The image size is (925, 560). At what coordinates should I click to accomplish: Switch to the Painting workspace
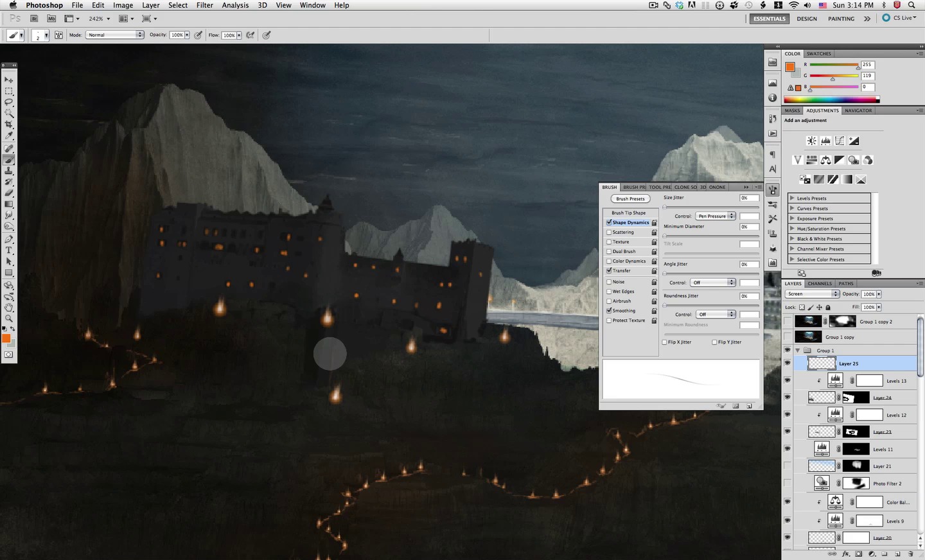tap(841, 19)
